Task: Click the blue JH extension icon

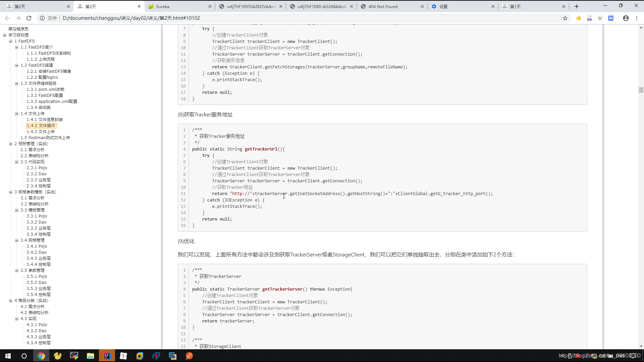Action: 611,18
